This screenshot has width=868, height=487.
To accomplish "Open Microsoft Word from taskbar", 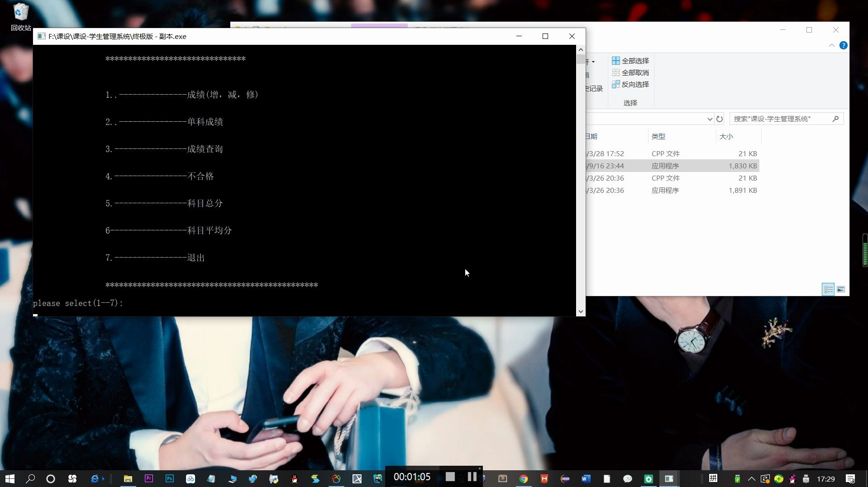I will 586,478.
